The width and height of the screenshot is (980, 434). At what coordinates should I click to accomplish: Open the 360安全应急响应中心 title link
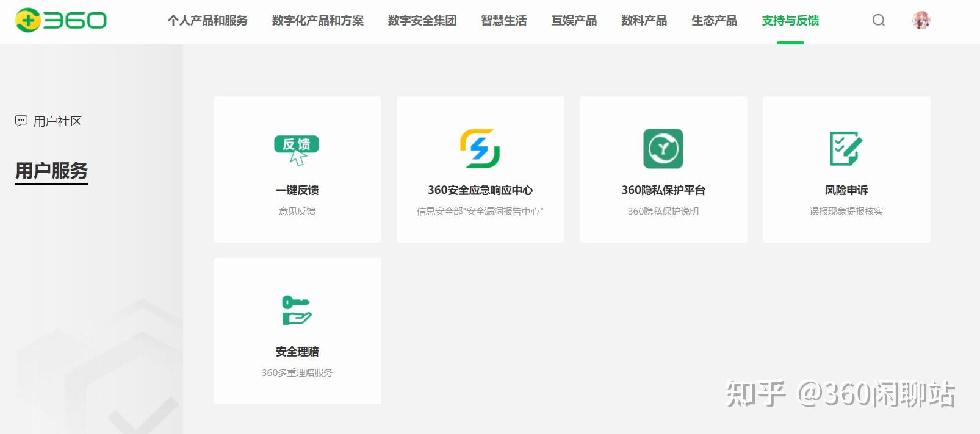click(x=480, y=190)
